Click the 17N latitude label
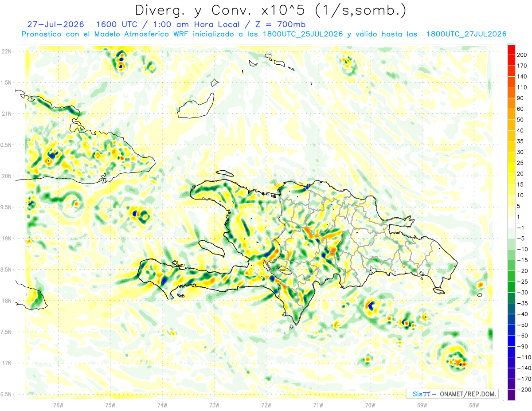This screenshot has width=532, height=411. [x=7, y=363]
